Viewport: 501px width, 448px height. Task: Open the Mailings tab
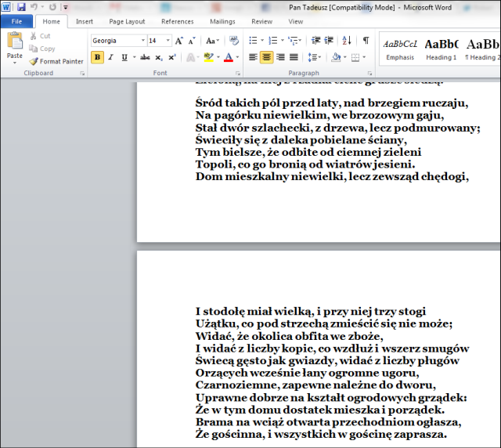click(x=222, y=22)
